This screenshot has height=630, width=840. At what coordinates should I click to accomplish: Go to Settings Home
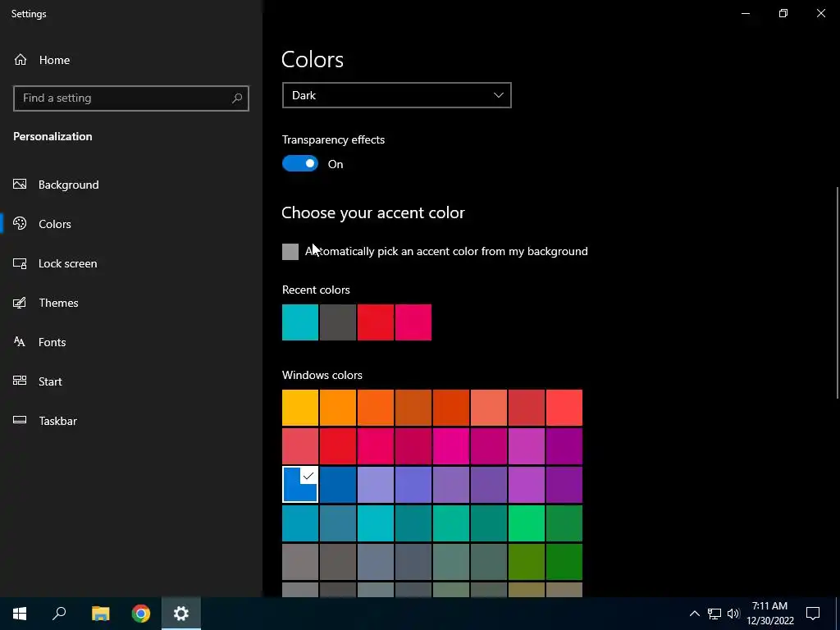[x=54, y=60]
